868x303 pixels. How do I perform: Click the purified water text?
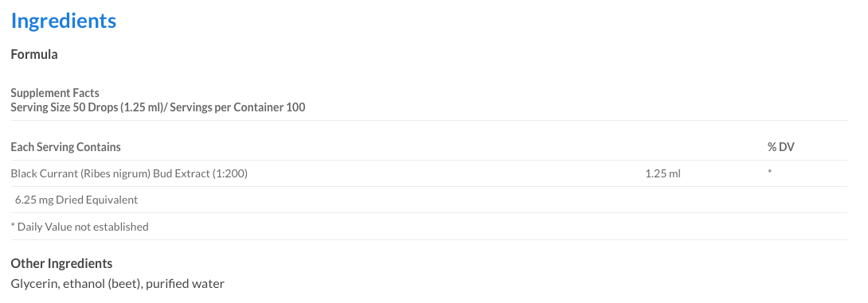coord(186,284)
